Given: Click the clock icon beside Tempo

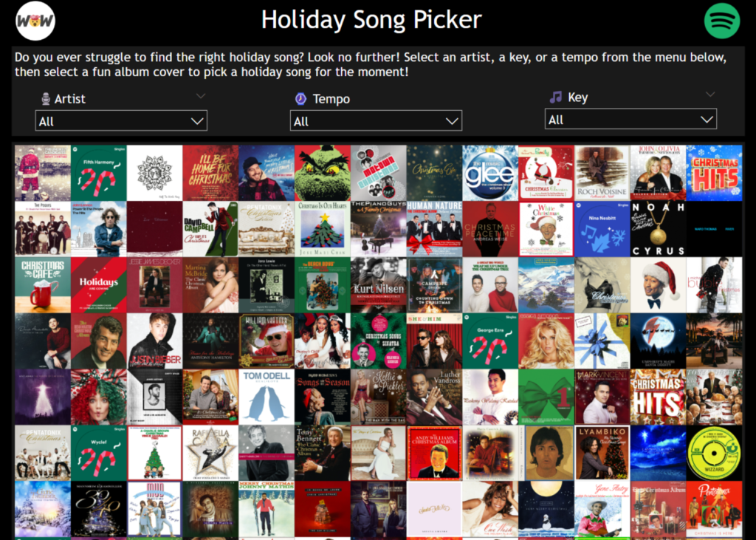Looking at the screenshot, I should (301, 99).
